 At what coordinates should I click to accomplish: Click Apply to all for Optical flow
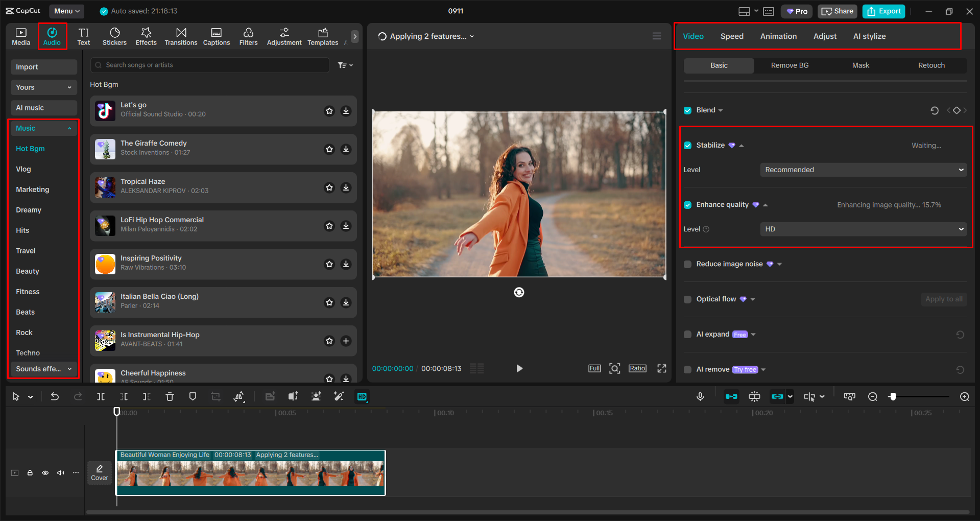(x=943, y=299)
